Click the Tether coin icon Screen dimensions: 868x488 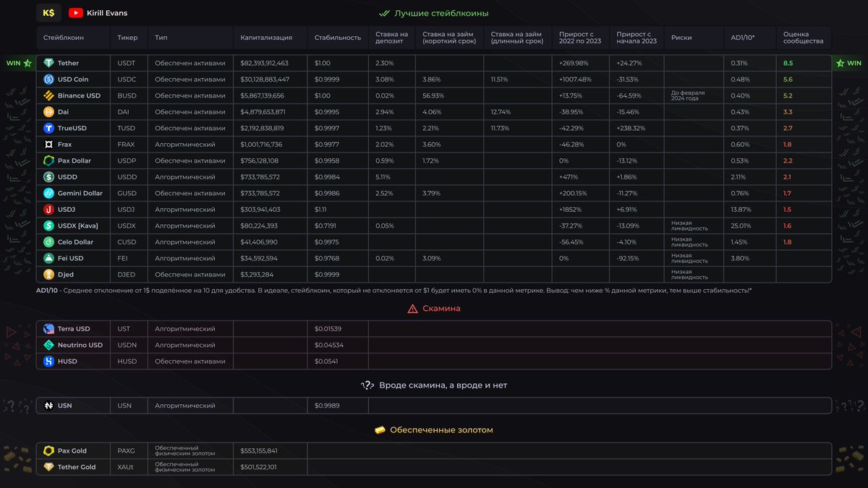tap(49, 63)
